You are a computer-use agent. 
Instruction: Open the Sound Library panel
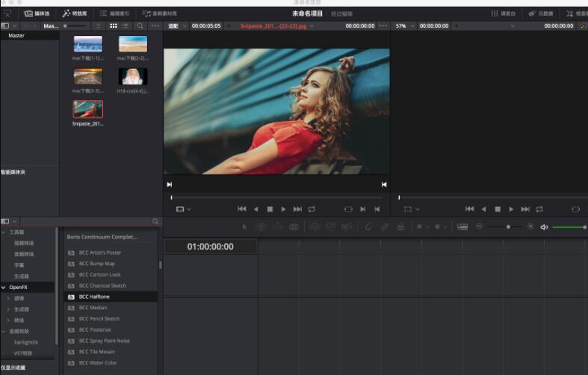click(x=159, y=13)
